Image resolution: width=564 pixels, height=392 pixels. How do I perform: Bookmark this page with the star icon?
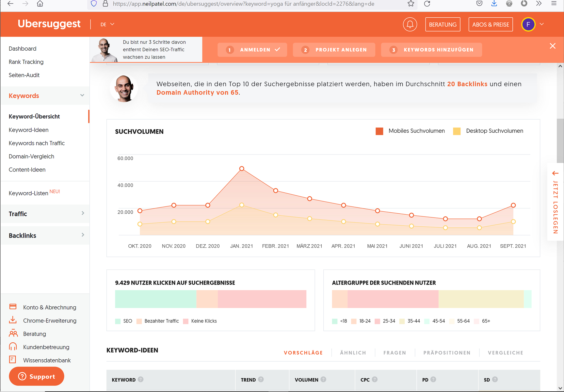(x=411, y=4)
